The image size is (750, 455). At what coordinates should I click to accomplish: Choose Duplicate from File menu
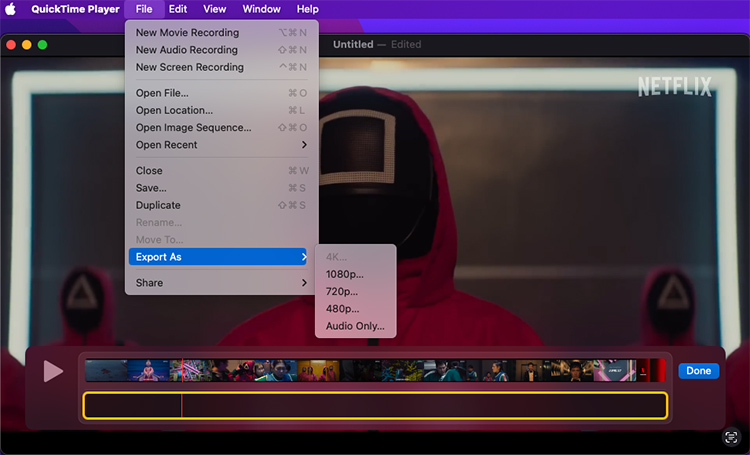point(221,205)
